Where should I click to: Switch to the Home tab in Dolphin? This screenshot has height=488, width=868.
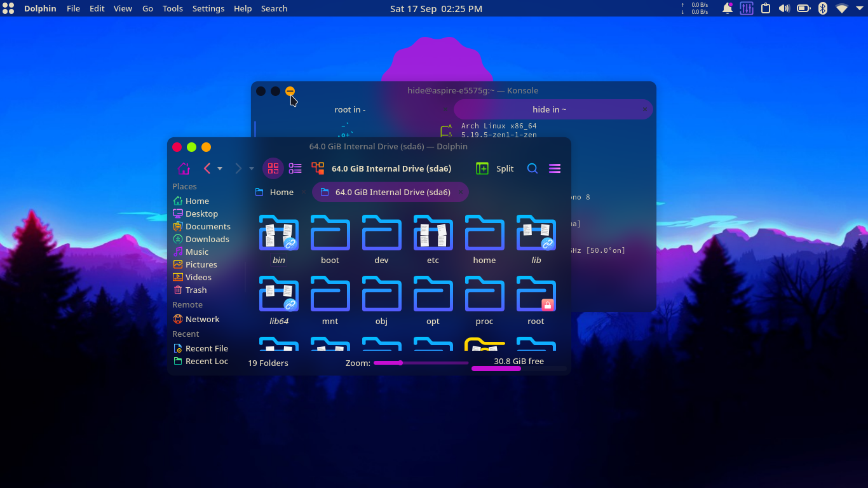(x=276, y=191)
